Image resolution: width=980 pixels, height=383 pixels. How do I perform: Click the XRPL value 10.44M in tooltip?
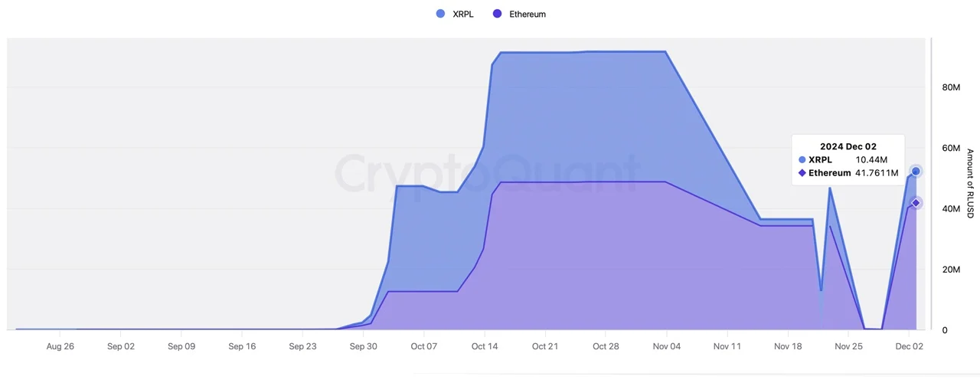[x=871, y=159]
